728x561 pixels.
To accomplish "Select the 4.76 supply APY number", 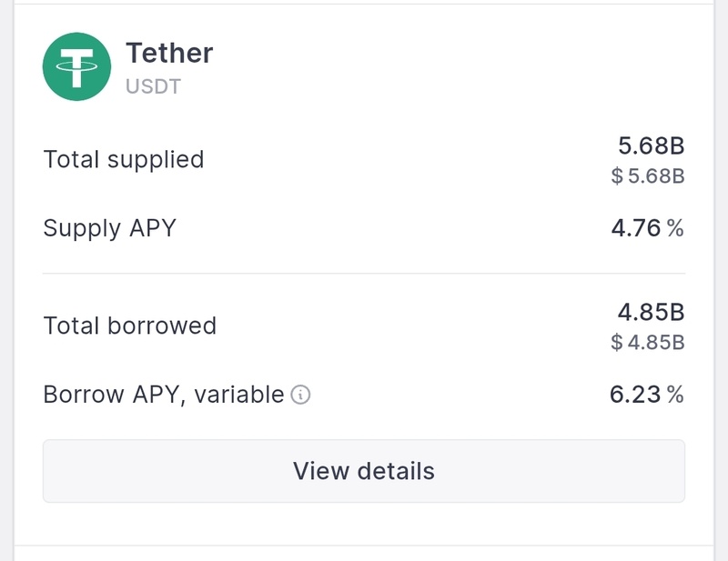I will (635, 227).
